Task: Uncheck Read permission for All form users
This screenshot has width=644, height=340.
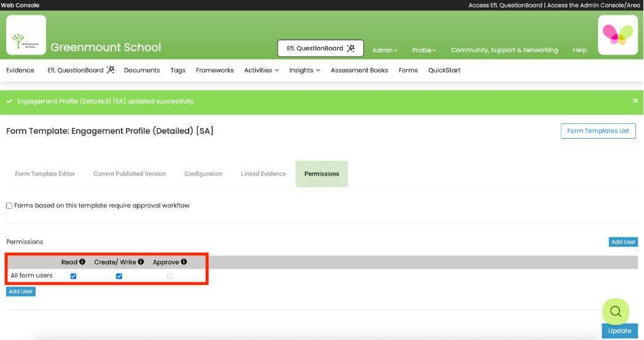Action: (74, 276)
